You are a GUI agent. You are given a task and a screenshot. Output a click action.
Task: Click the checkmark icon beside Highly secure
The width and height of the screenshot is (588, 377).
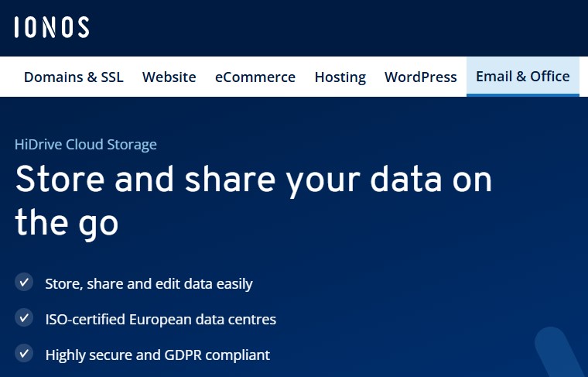click(x=24, y=354)
